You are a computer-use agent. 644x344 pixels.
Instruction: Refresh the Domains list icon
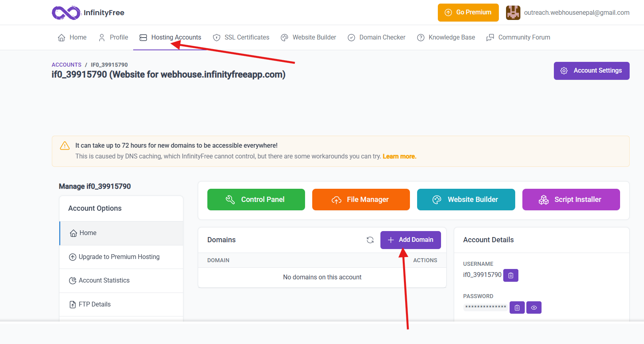pos(370,240)
